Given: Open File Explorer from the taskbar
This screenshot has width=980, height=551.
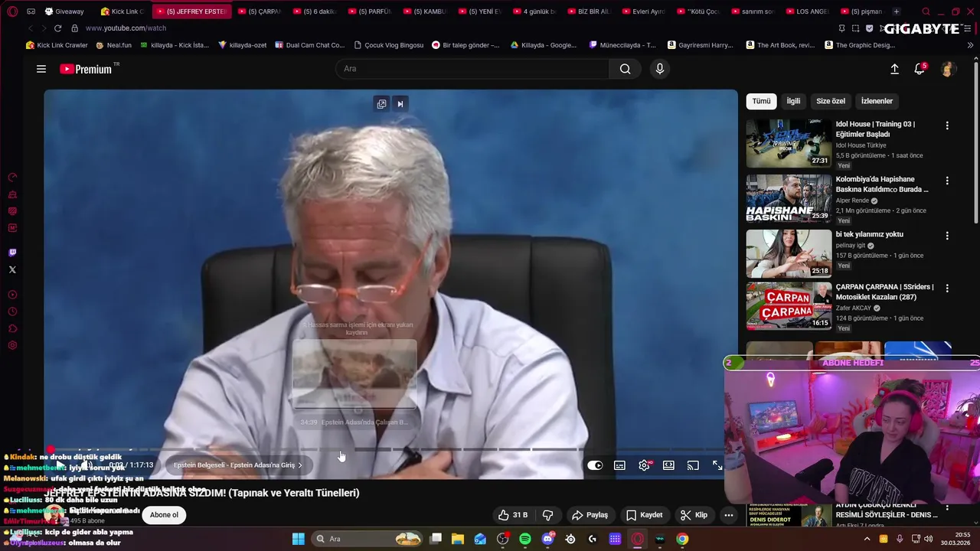Looking at the screenshot, I should [x=458, y=539].
